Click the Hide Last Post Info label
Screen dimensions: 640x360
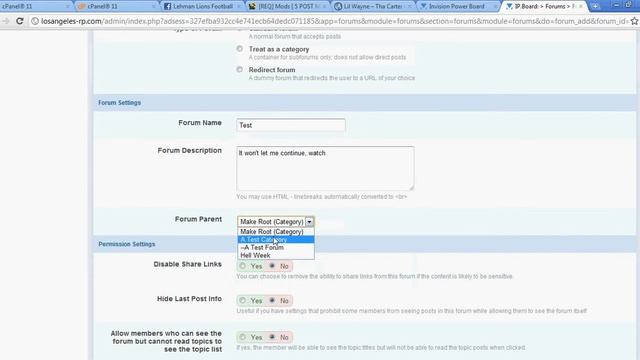pos(189,299)
